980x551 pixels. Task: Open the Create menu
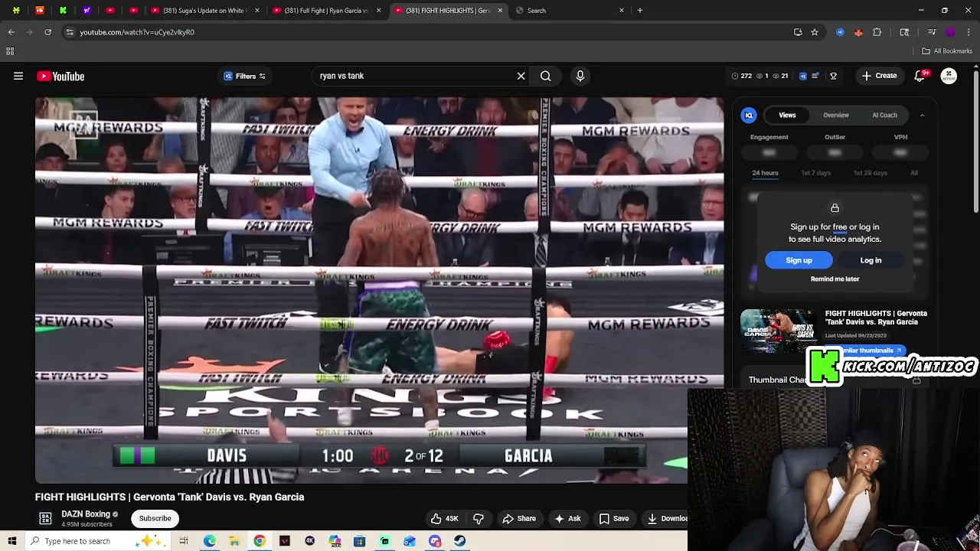pos(879,76)
